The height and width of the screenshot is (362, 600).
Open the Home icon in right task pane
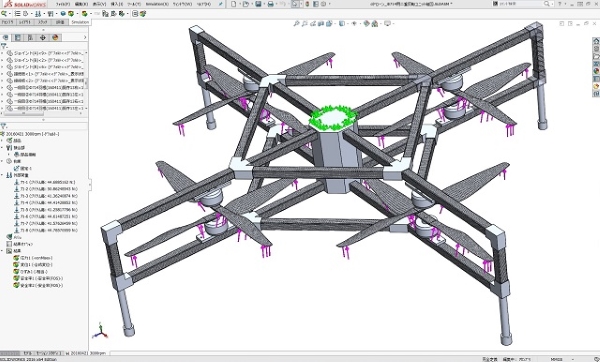pos(596,41)
